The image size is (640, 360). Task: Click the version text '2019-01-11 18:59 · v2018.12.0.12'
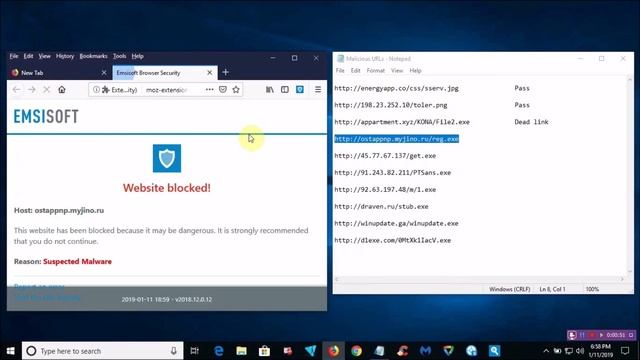click(x=167, y=300)
